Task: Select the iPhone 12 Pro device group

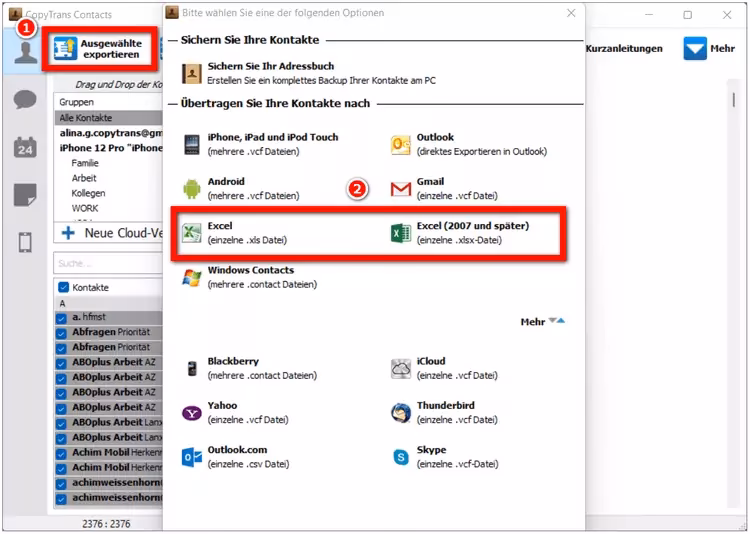Action: pyautogui.click(x=110, y=147)
